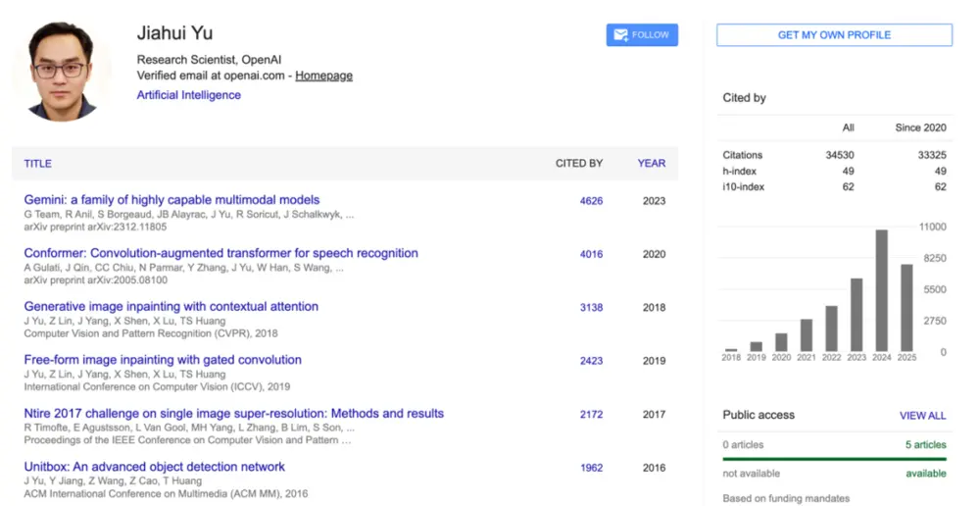Sort publications by Cited By column

(578, 164)
